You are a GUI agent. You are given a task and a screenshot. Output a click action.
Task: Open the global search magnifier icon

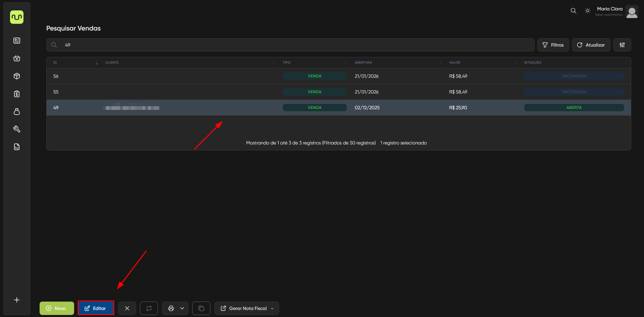[573, 11]
